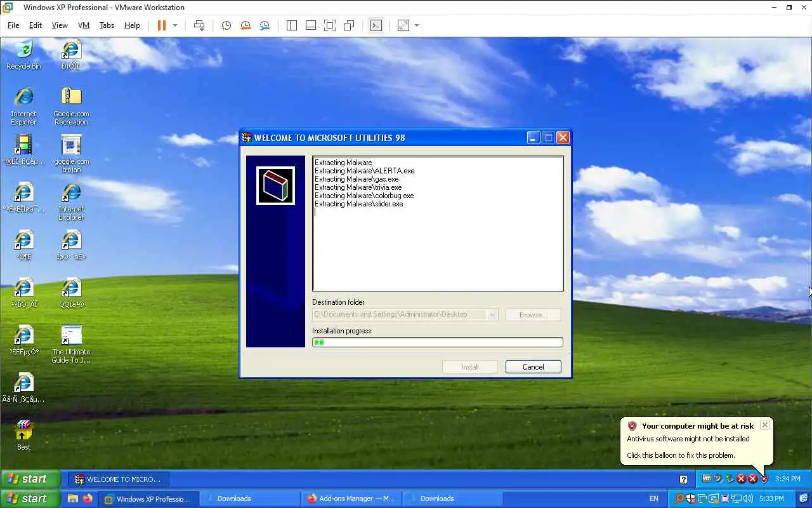Click the Safely Remove Hardware tray icon
Viewport: 812px width, 508px height.
(x=730, y=479)
